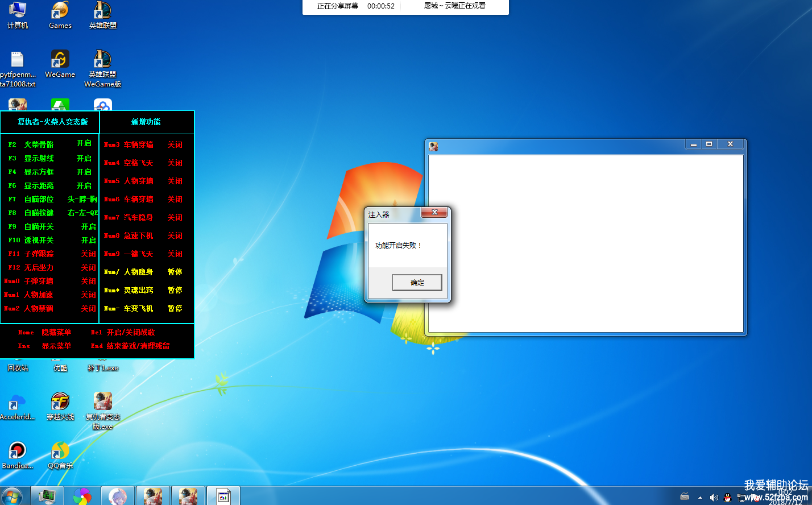
Task: Click the anime character taskbar icon
Action: click(118, 496)
